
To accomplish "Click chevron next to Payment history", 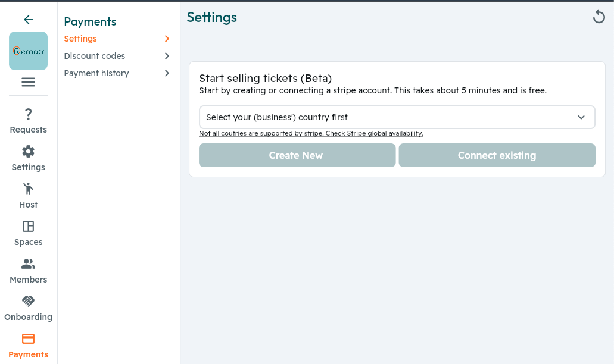I will click(167, 73).
